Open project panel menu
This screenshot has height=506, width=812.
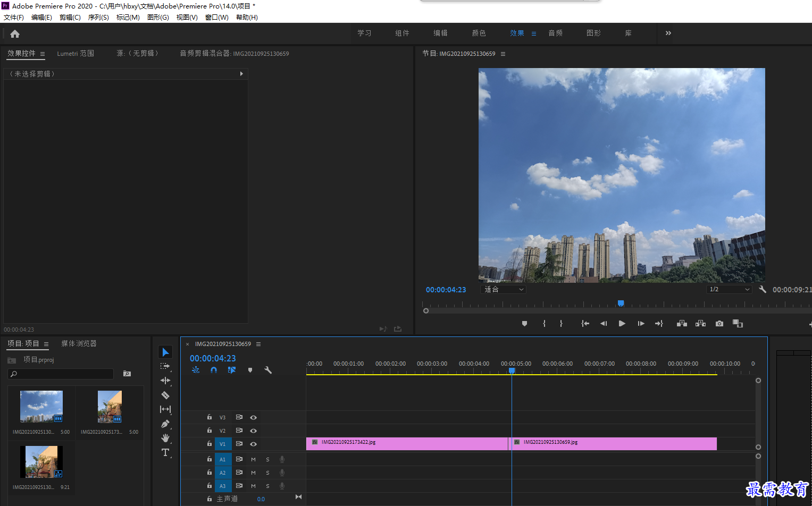point(46,344)
